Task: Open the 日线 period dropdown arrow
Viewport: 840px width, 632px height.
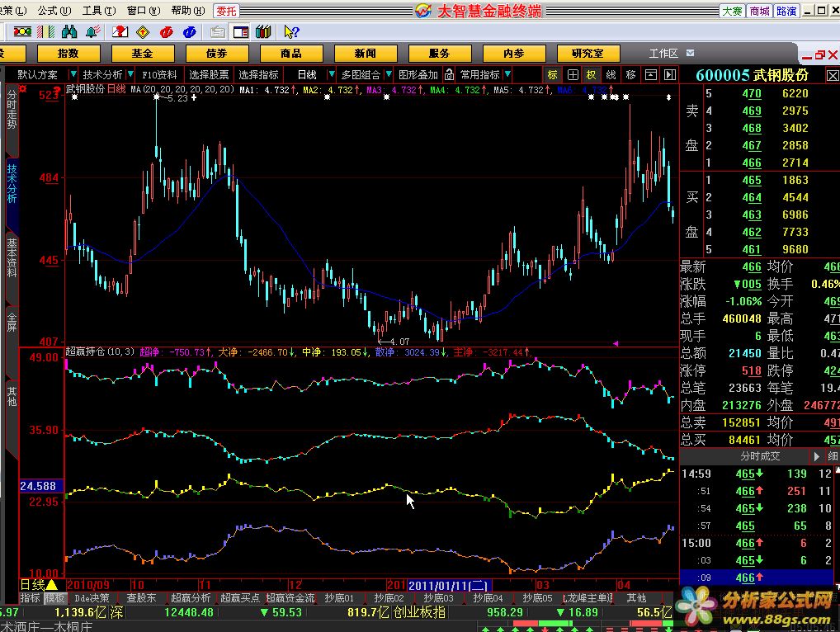Action: pos(331,74)
